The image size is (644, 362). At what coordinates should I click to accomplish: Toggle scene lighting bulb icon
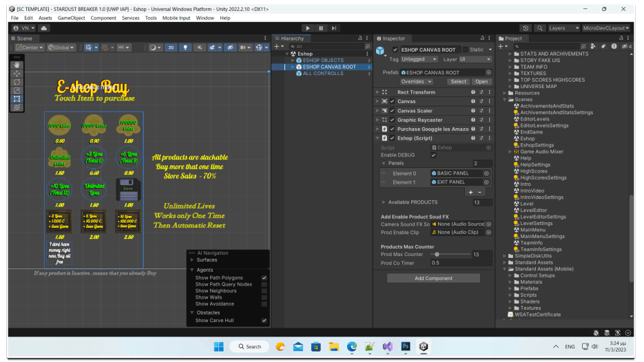coord(185,47)
